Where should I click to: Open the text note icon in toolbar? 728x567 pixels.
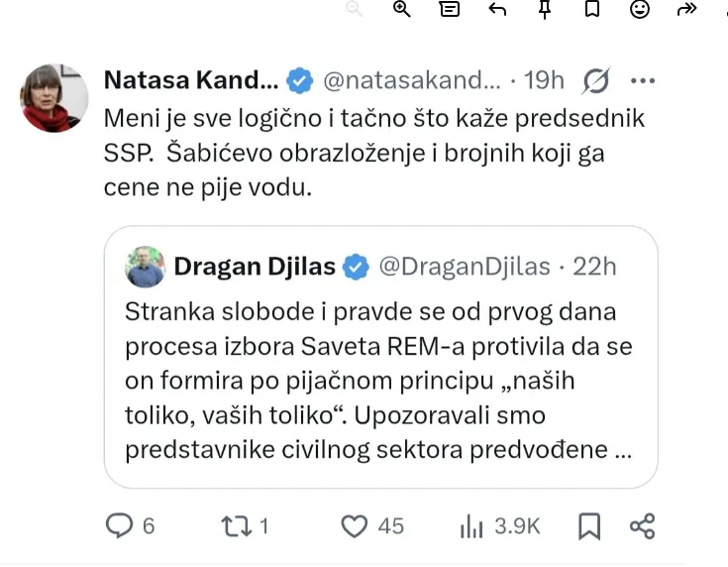tap(450, 9)
